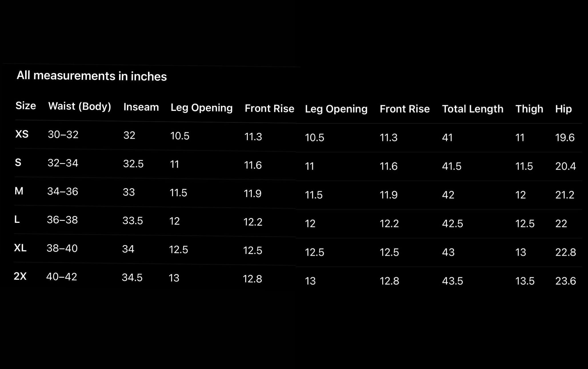Click the Waist (Body) column header
The width and height of the screenshot is (588, 369).
[79, 106]
